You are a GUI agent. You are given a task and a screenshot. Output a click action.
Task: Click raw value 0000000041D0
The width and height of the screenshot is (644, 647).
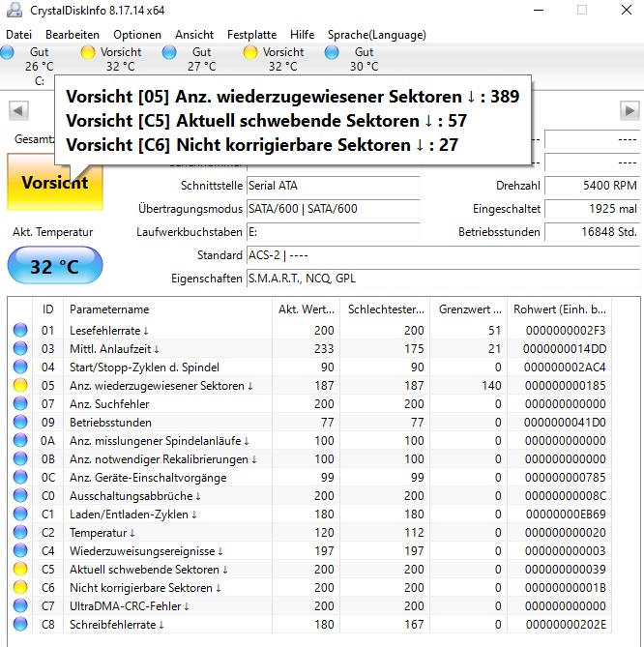click(565, 422)
